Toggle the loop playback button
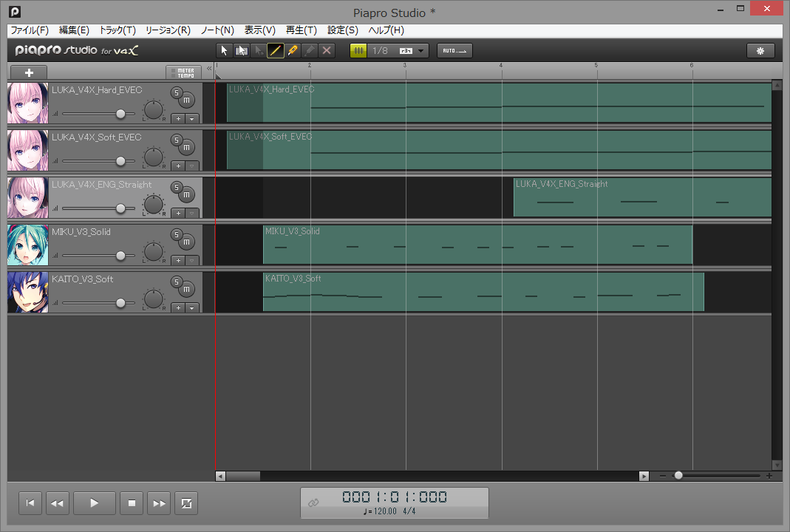 (x=186, y=503)
